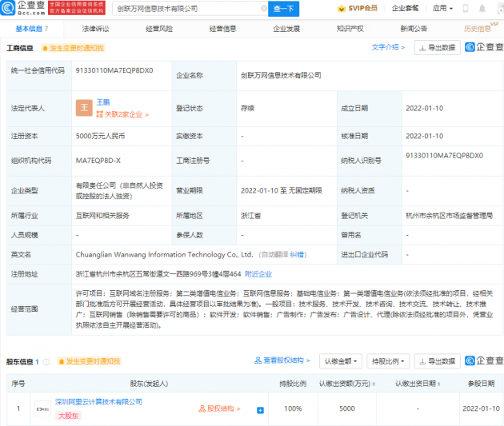Switch to 基本信息 tab
Screen dimensions: 504x426
tap(32, 29)
